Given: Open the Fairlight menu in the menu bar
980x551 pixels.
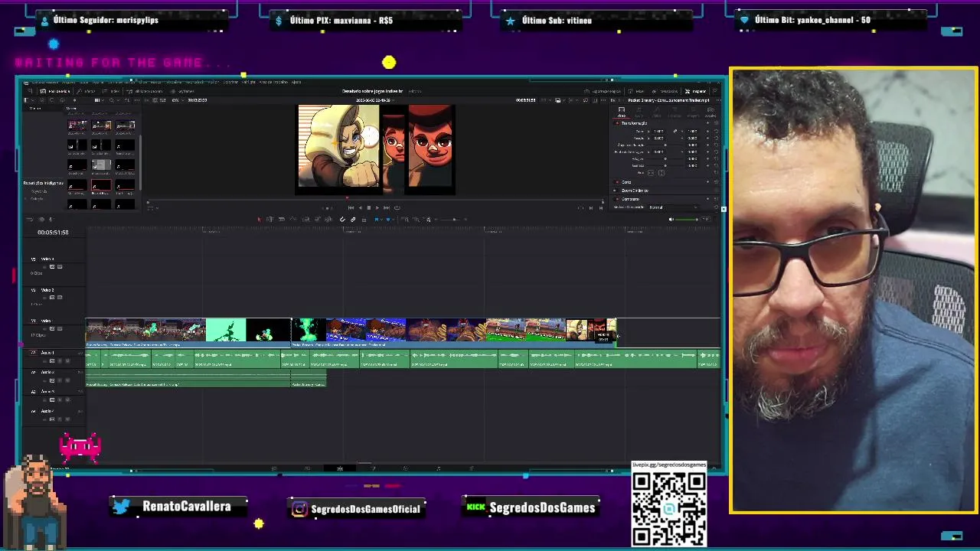Looking at the screenshot, I should pos(249,82).
